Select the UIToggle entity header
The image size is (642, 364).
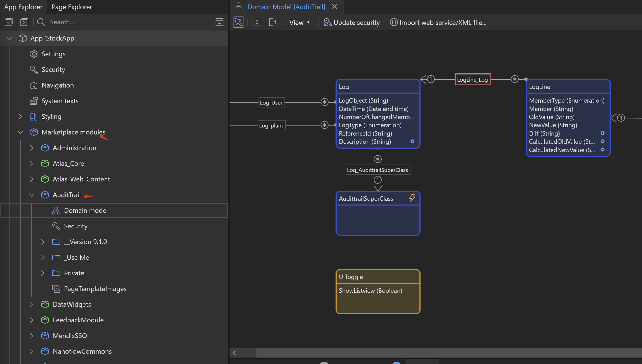coord(378,277)
